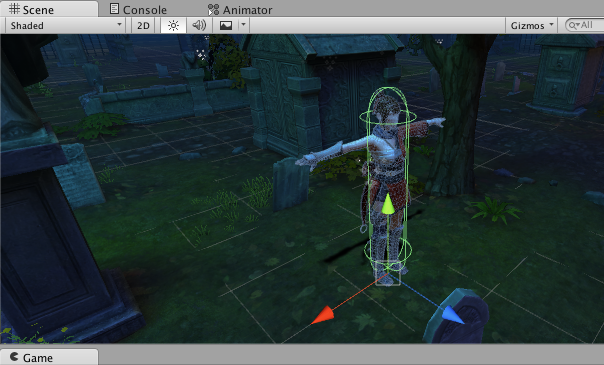
Task: Open the Animator tab
Action: pyautogui.click(x=240, y=9)
